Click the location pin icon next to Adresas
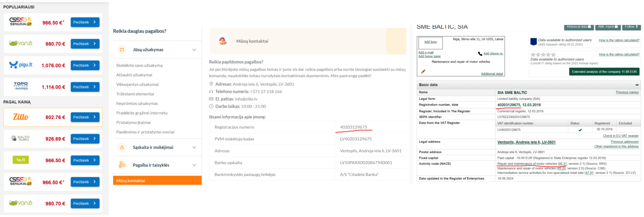This screenshot has height=217, width=644. click(211, 84)
